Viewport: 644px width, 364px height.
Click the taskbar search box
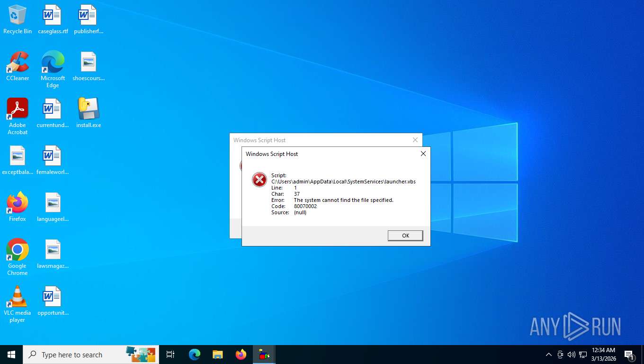(91, 355)
